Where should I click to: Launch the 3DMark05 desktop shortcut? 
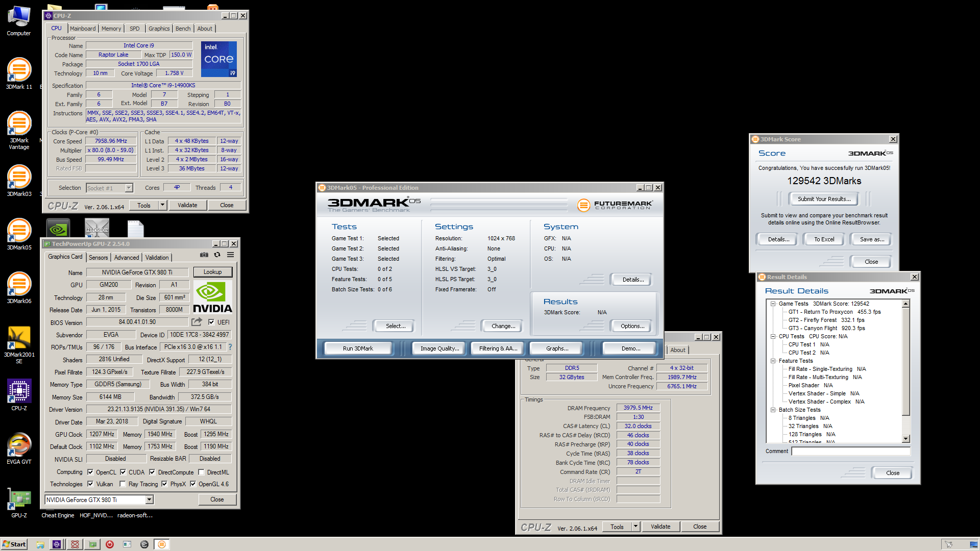[19, 234]
